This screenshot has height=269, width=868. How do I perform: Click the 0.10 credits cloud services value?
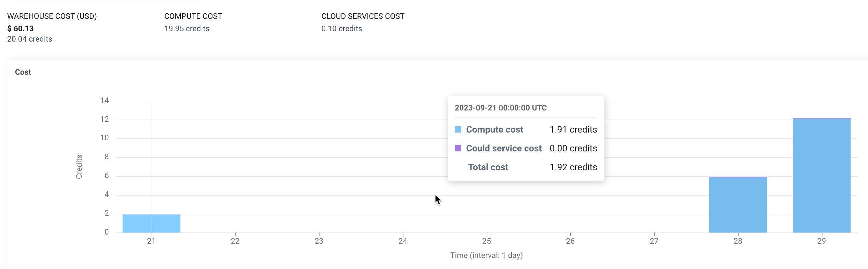[x=341, y=29]
